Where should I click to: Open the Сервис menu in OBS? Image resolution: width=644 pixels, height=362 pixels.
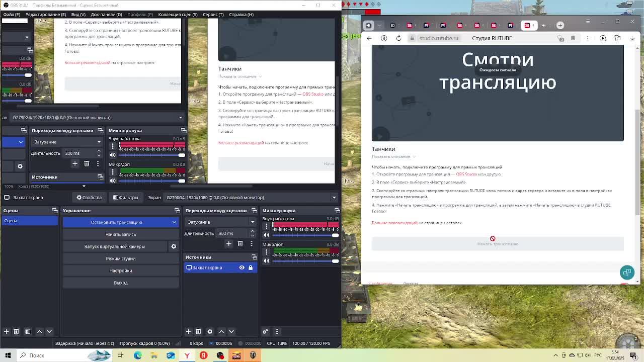click(213, 15)
